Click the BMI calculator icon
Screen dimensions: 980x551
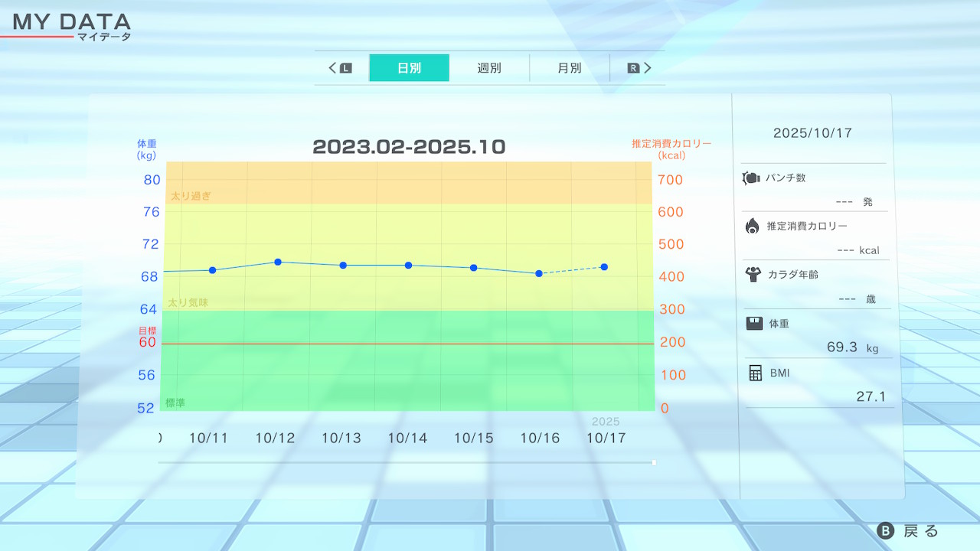point(756,373)
